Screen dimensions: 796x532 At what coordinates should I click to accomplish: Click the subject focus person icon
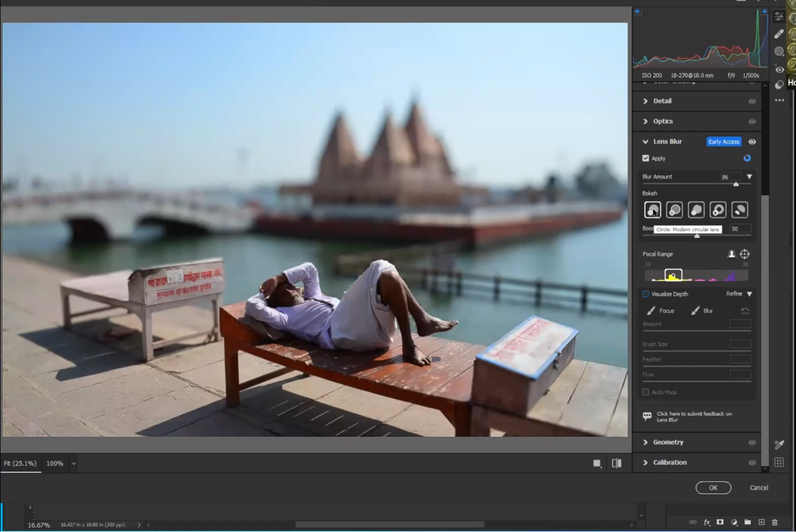pyautogui.click(x=731, y=254)
